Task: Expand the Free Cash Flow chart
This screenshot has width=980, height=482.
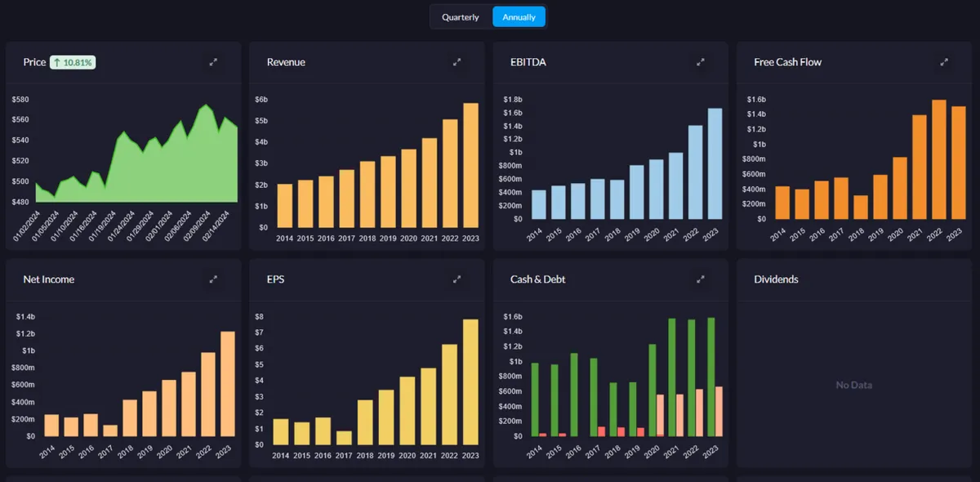Action: click(944, 62)
